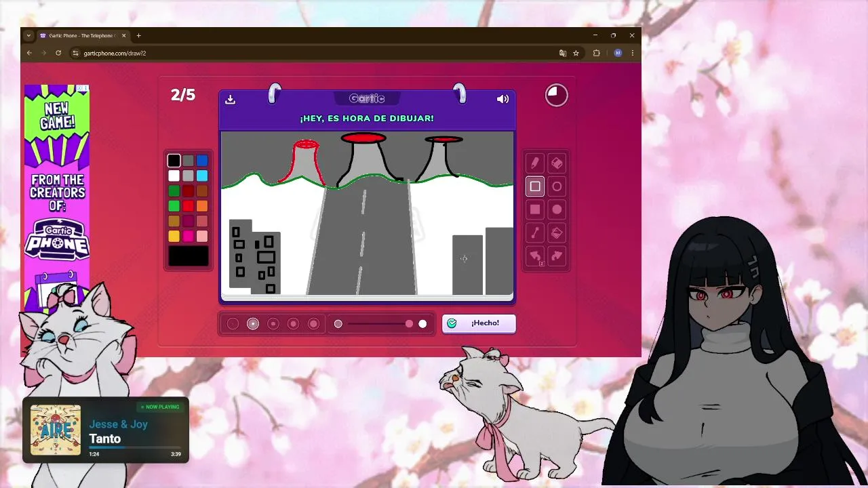View site information icon in address bar
Screen dimensions: 868x488
(76, 53)
